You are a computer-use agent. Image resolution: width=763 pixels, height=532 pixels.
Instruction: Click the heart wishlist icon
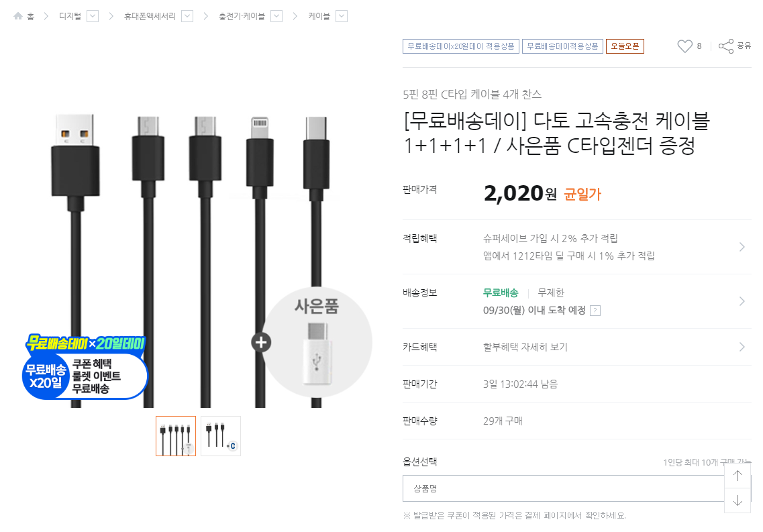pos(684,46)
